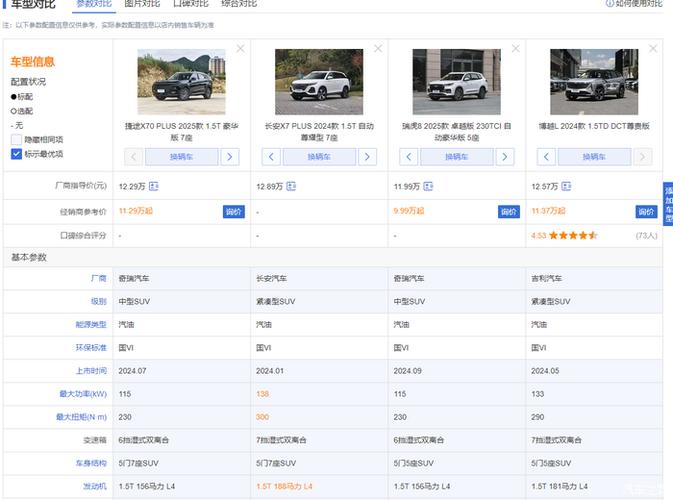Click the 基本参数 section header
The height and width of the screenshot is (500, 673).
click(x=29, y=257)
